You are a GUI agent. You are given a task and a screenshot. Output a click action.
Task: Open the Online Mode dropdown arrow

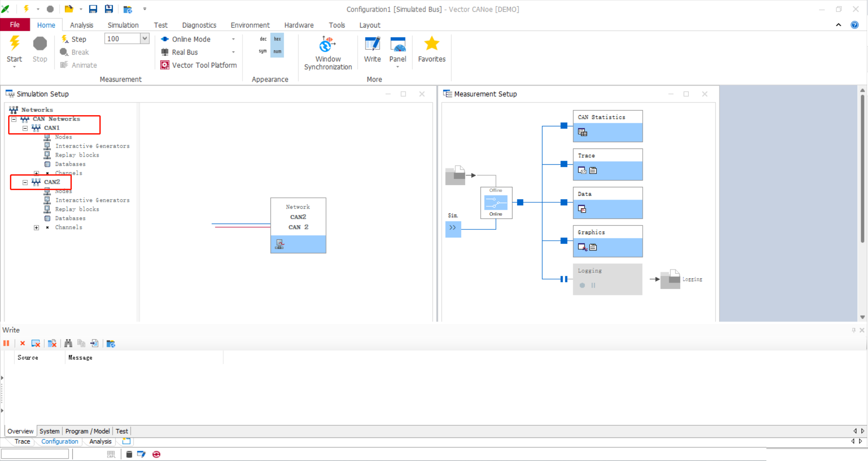tap(233, 39)
